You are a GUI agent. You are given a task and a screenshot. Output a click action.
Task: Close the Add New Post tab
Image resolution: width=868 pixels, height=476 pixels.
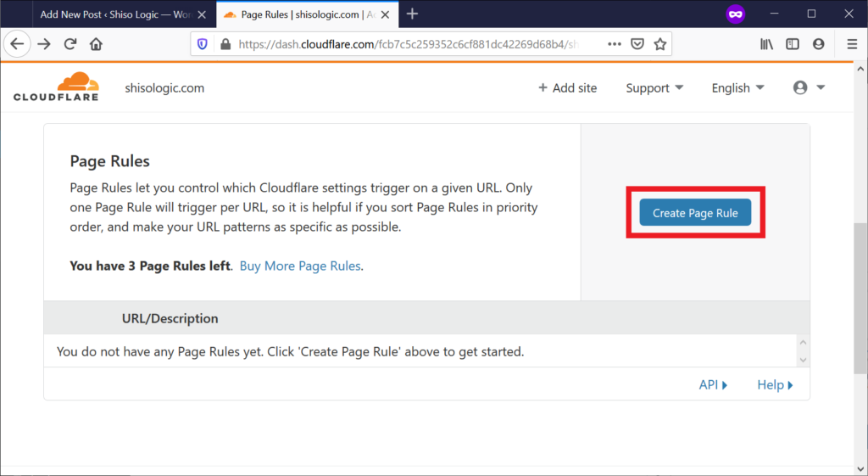tap(202, 15)
